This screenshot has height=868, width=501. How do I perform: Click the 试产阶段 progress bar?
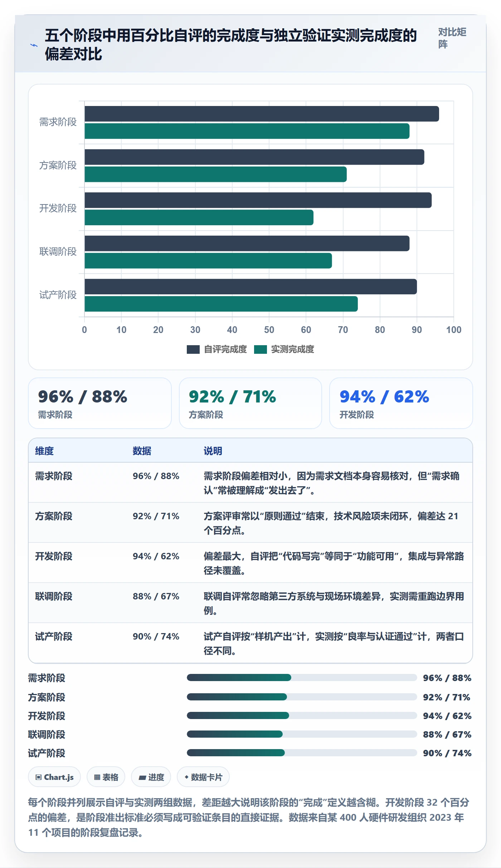302,753
